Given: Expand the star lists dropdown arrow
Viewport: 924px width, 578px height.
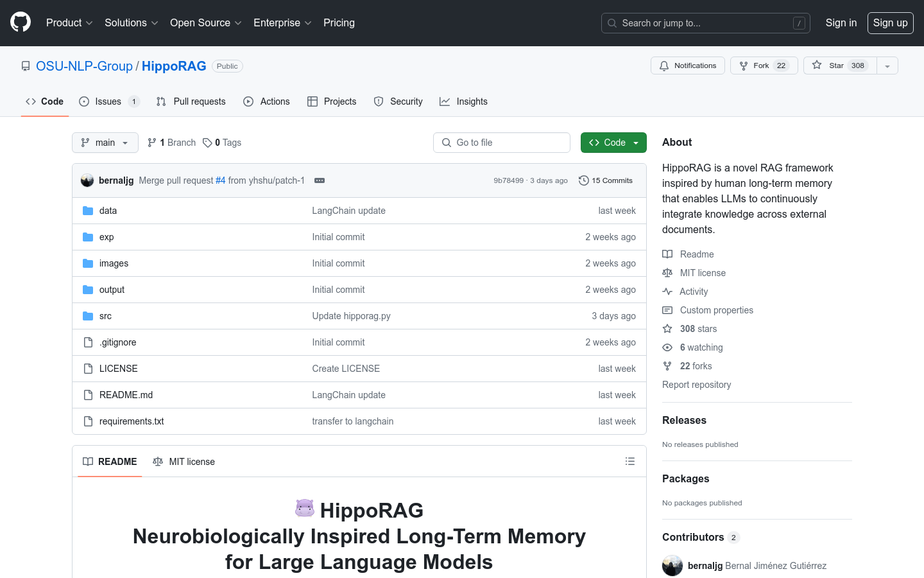Looking at the screenshot, I should [887, 66].
